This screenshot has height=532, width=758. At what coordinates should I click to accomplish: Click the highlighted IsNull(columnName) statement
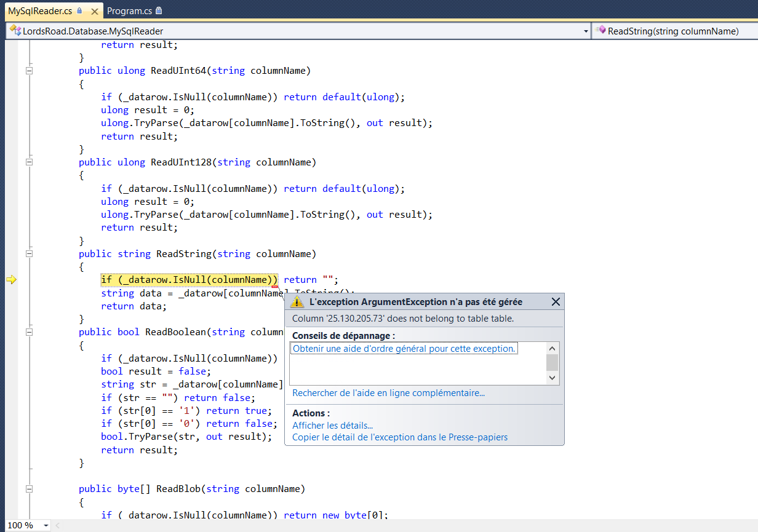[189, 280]
